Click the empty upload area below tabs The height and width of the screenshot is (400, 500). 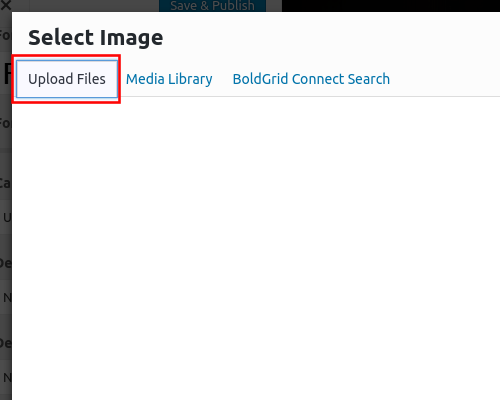coord(256,248)
